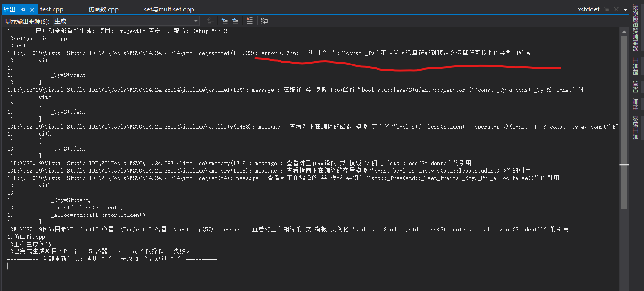This screenshot has width=644, height=291.
Task: Go to the previous message icon
Action: [225, 21]
